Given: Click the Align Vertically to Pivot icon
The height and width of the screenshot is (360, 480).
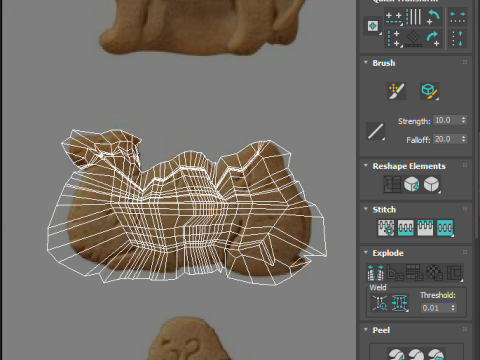Looking at the screenshot, I should (x=394, y=38).
